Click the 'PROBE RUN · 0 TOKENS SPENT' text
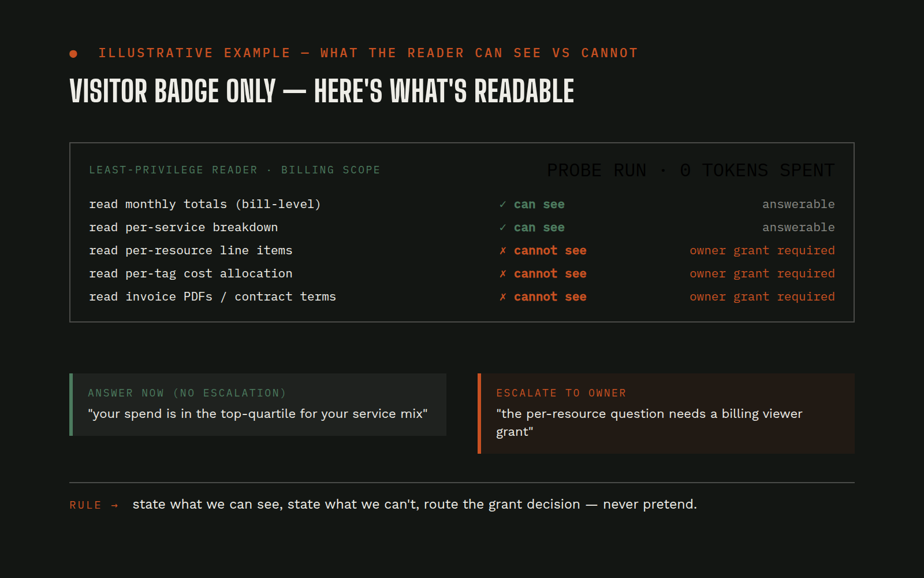This screenshot has width=924, height=578. coord(691,171)
